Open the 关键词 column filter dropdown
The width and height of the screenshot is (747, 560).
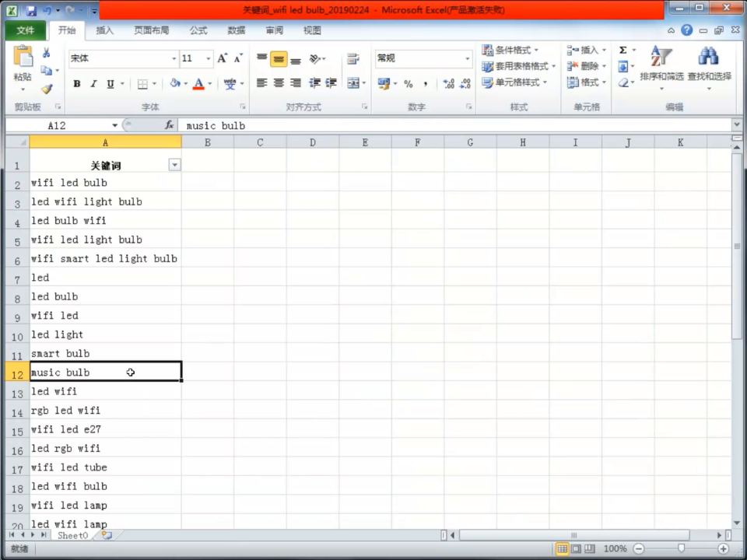click(175, 165)
